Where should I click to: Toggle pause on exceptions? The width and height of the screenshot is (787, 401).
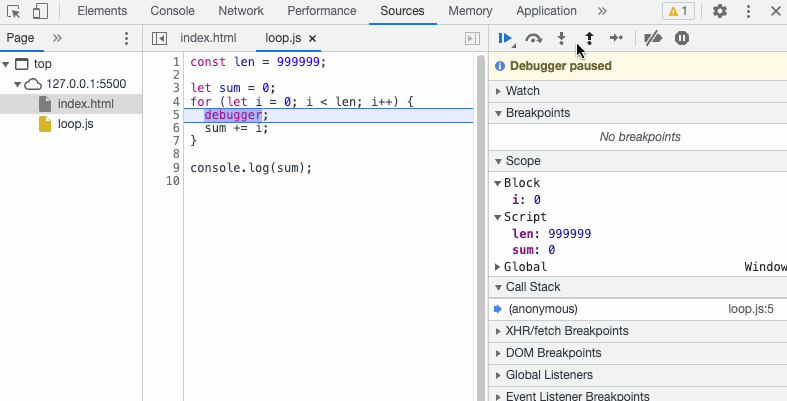click(682, 38)
